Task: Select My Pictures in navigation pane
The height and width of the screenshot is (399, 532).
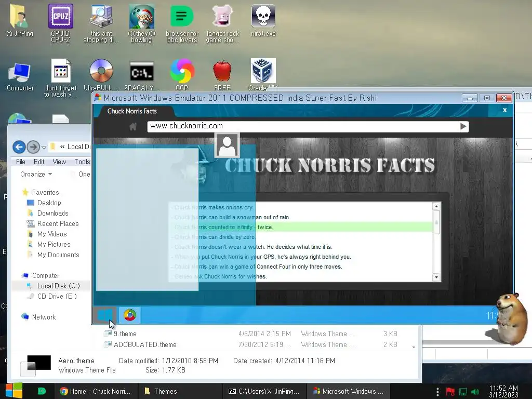Action: coord(49,244)
